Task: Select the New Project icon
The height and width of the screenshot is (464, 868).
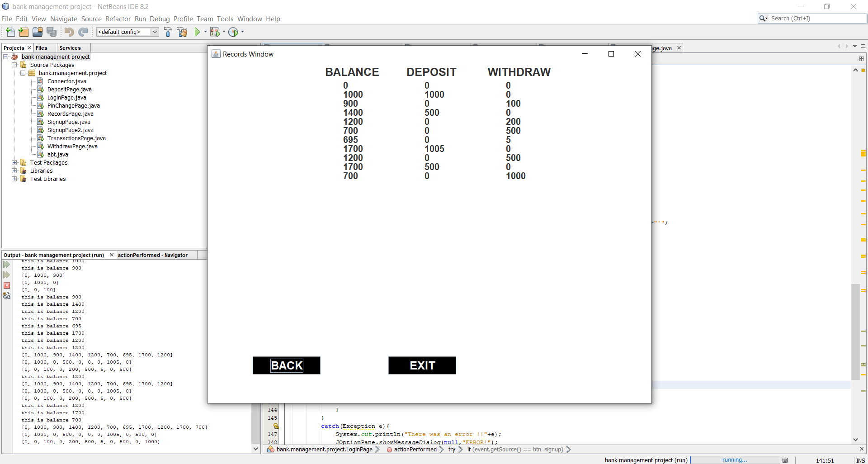Action: (23, 32)
